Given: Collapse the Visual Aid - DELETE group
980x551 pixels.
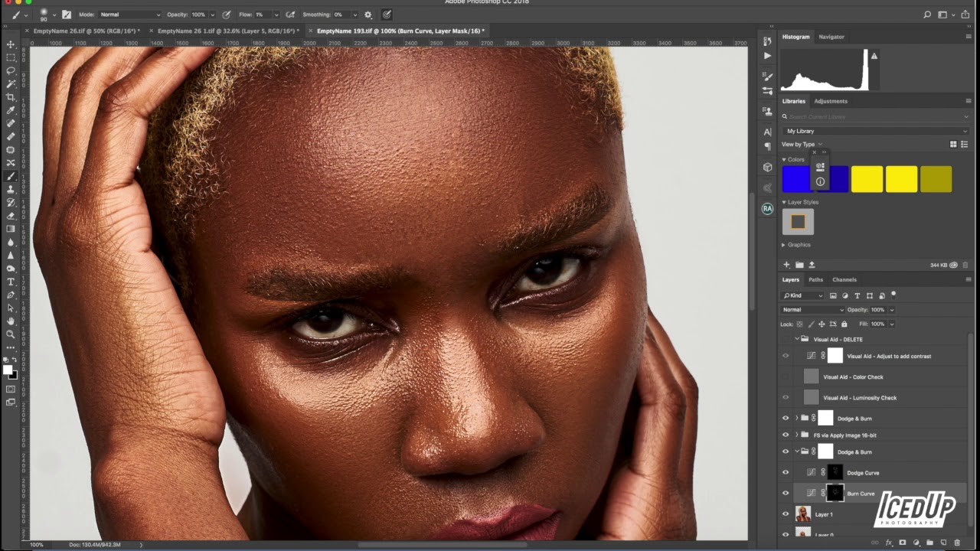Looking at the screenshot, I should coord(796,339).
